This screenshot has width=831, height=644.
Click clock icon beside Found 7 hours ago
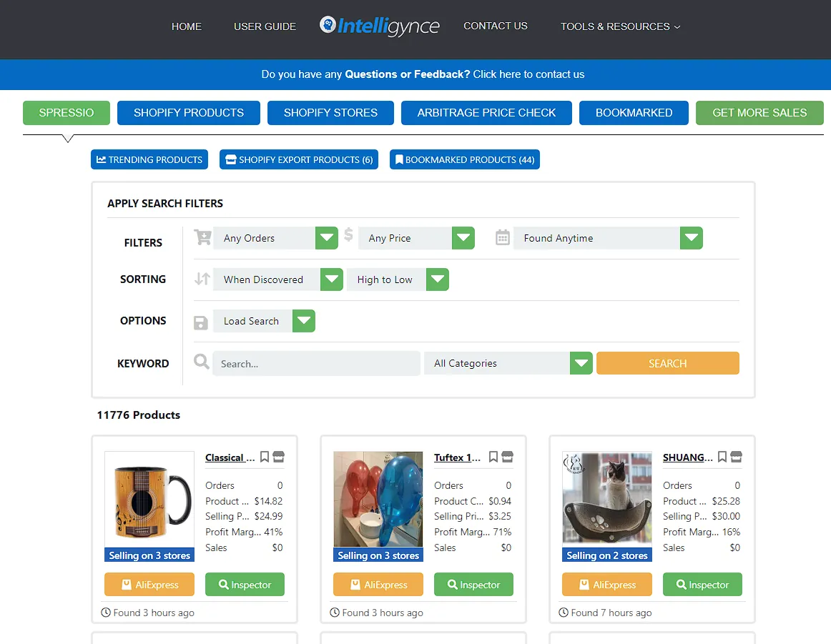pos(564,613)
